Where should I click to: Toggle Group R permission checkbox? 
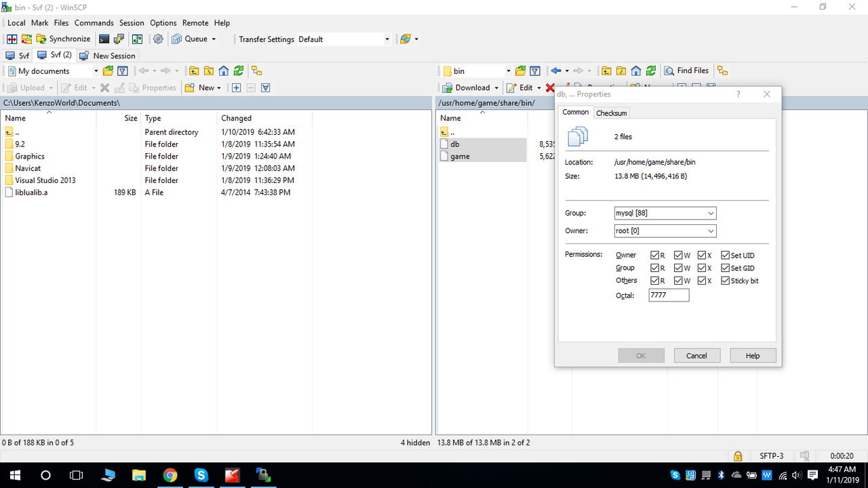pyautogui.click(x=655, y=268)
